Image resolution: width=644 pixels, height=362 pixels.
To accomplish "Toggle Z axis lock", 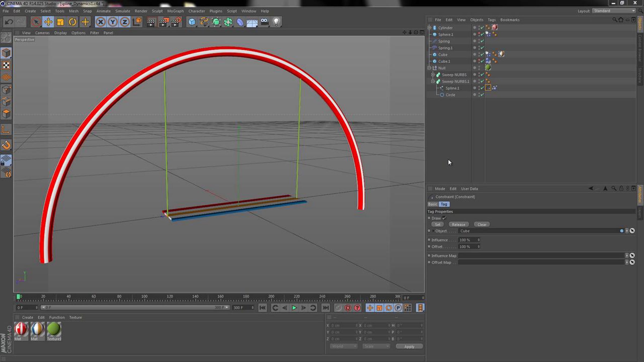I will tap(125, 22).
